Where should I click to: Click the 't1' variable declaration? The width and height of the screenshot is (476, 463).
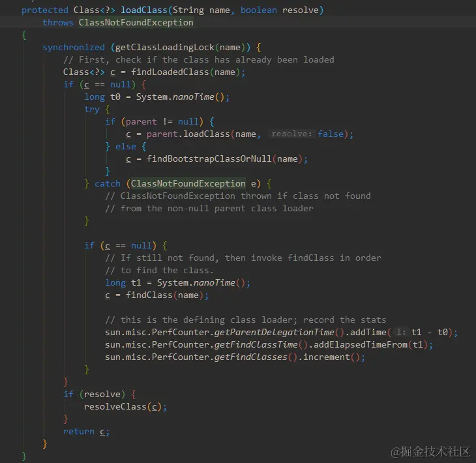point(136,283)
